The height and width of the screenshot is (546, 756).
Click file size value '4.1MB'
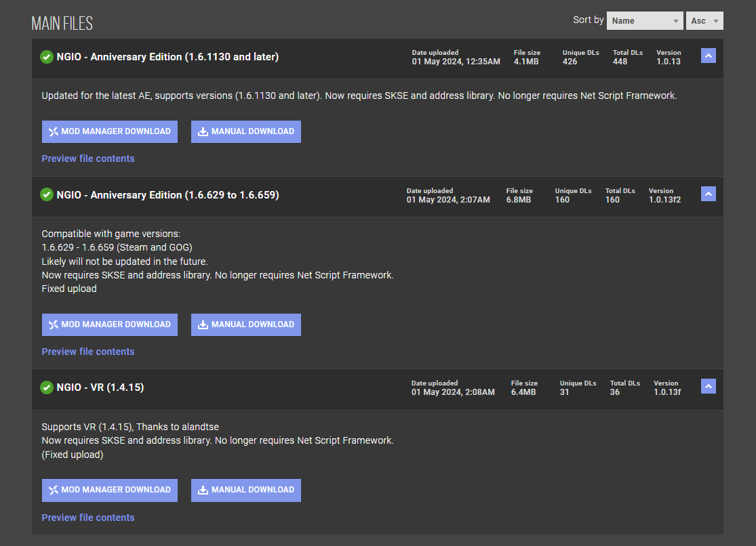526,62
